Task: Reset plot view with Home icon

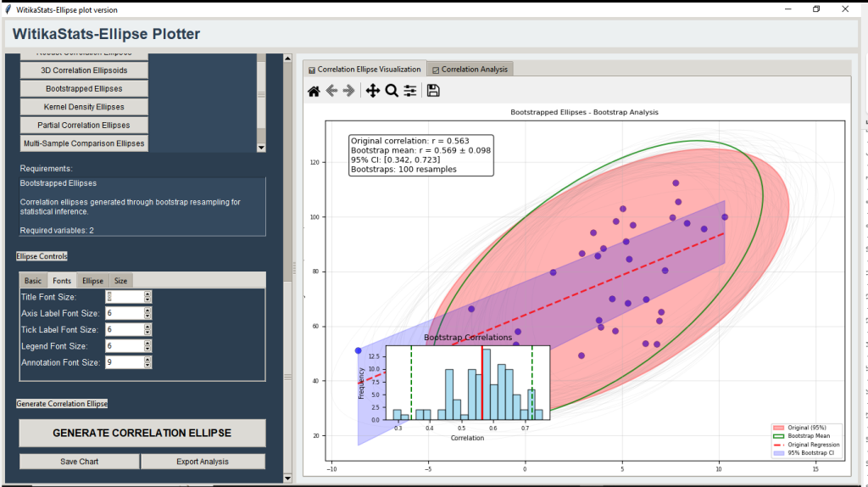Action: (314, 91)
